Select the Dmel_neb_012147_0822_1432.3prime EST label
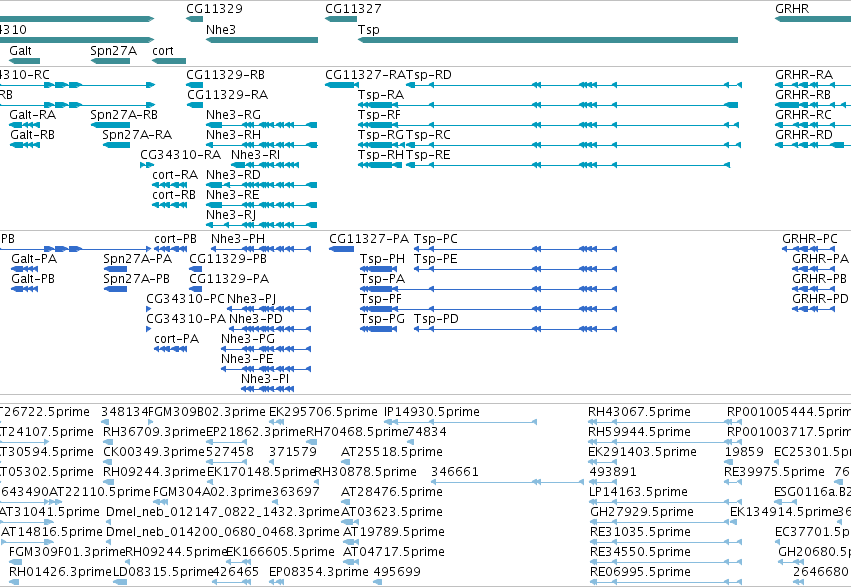Image resolution: width=851 pixels, height=587 pixels. pos(223,512)
